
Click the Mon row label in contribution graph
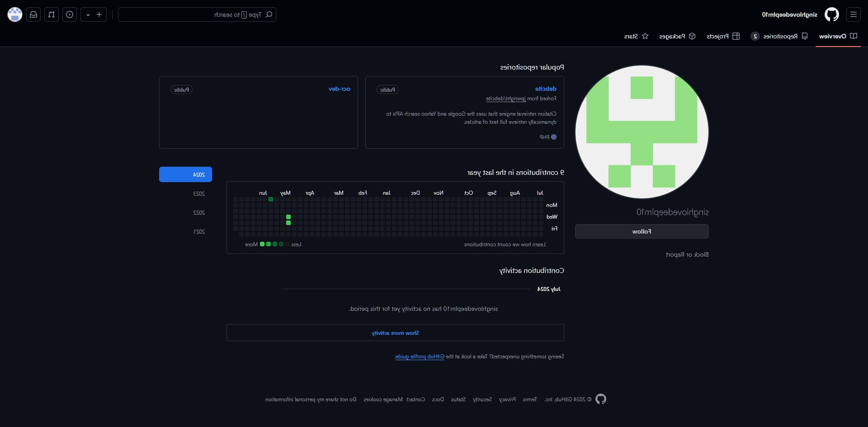point(552,205)
